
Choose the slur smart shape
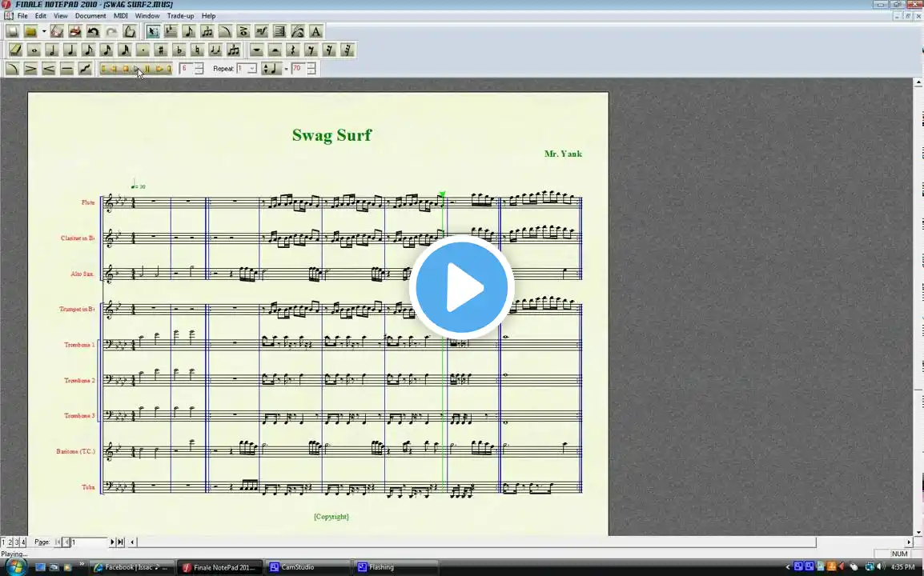tap(12, 69)
